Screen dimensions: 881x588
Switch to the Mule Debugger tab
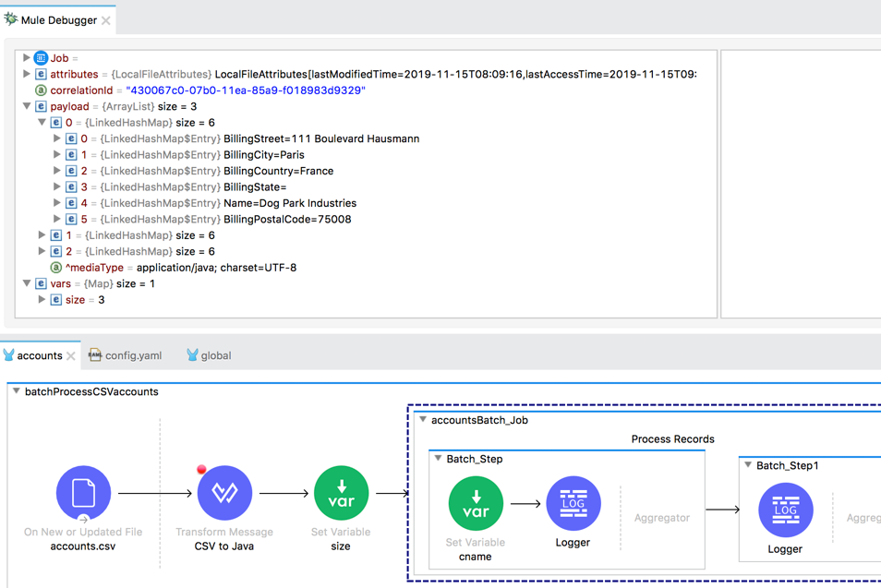pyautogui.click(x=58, y=20)
